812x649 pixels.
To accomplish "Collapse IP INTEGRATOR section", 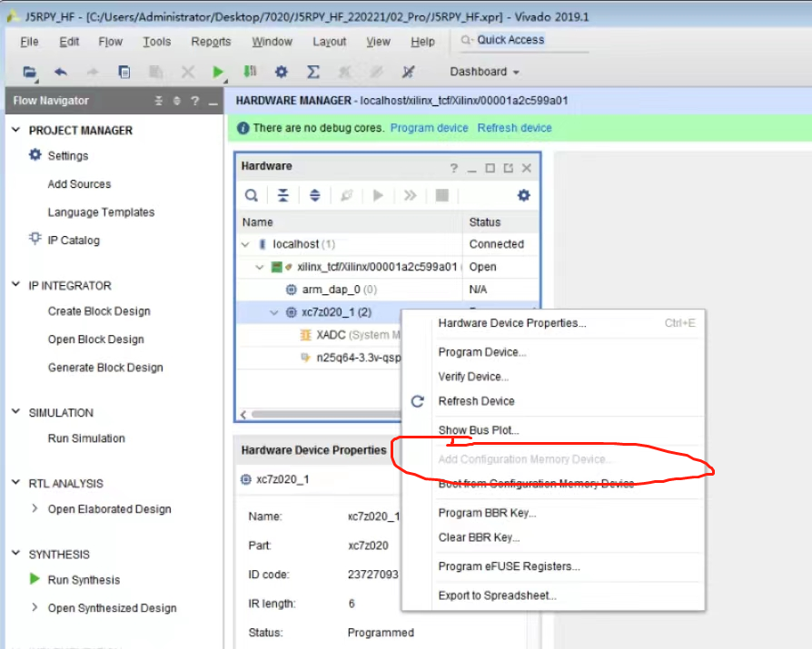I will [16, 285].
